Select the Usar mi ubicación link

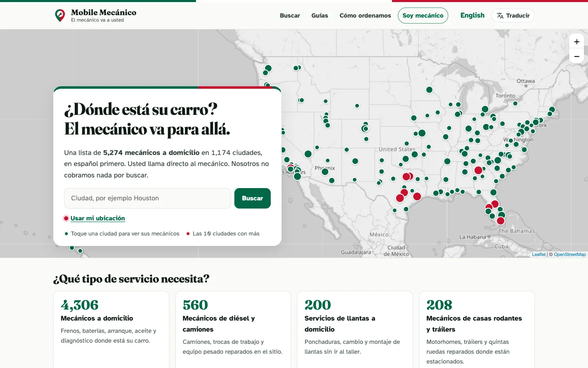(98, 218)
